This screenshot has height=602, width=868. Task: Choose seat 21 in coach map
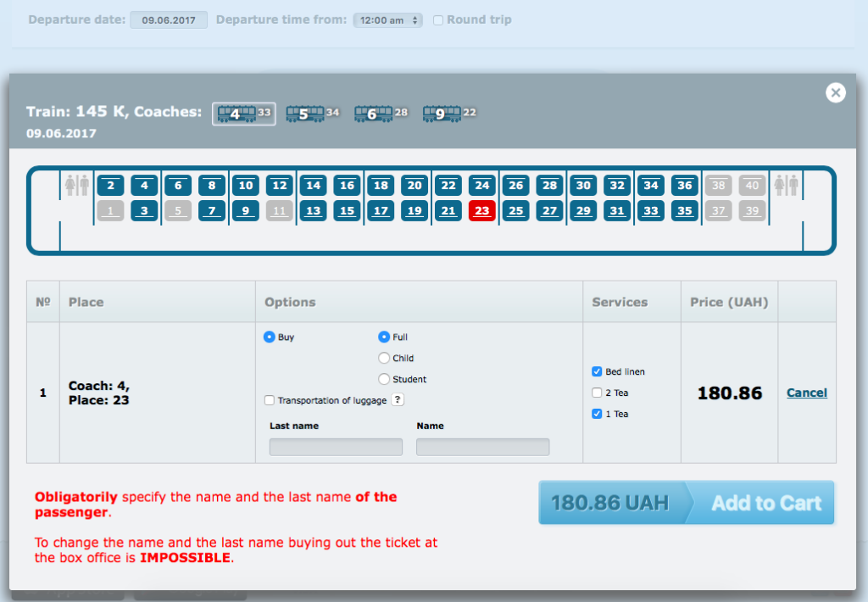coord(448,211)
